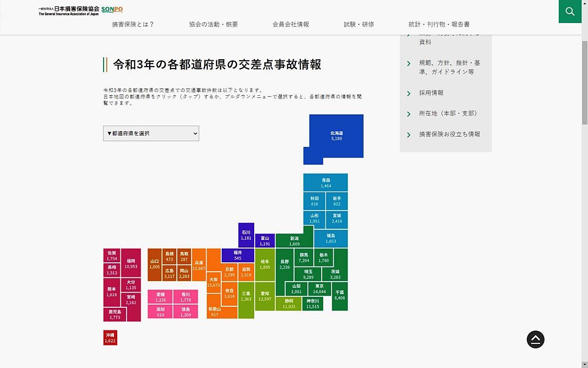Image resolution: width=588 pixels, height=368 pixels.
Task: Select the 沖縄 map tile
Action: [110, 338]
